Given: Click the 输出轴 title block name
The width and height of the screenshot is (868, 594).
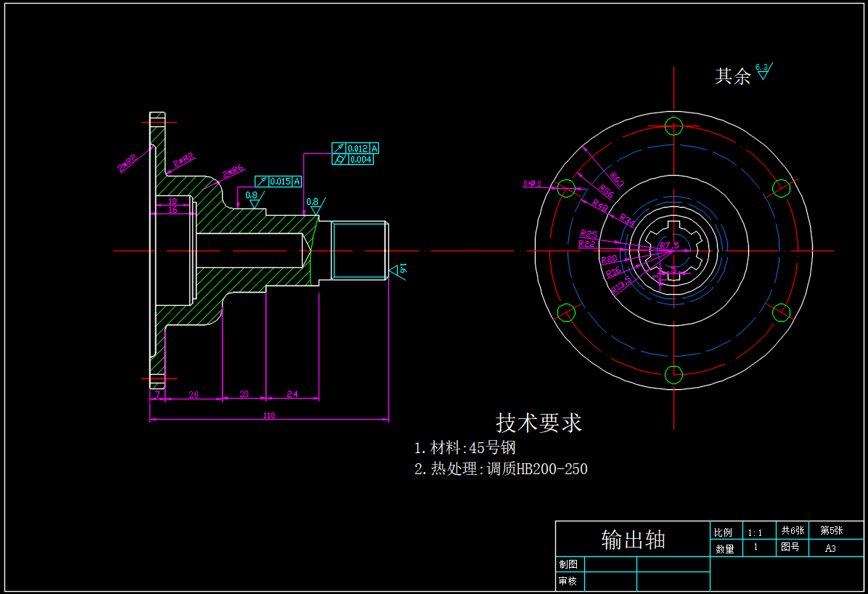Looking at the screenshot, I should [x=633, y=540].
